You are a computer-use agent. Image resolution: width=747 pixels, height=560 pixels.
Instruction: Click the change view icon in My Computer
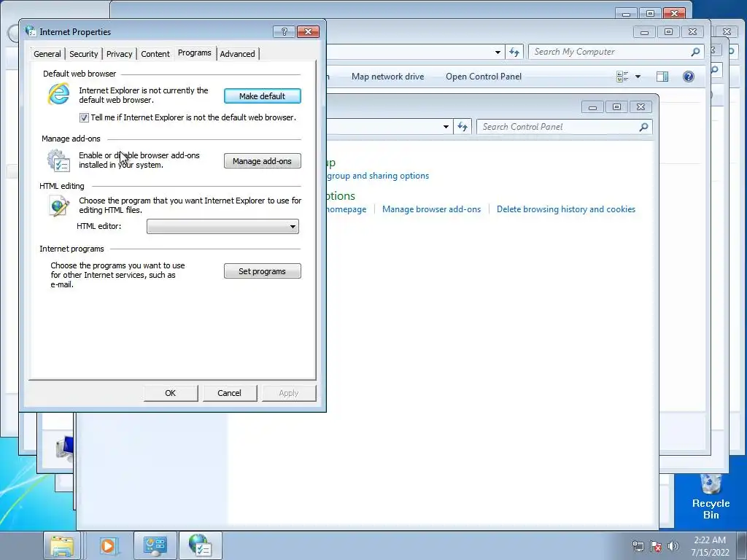(x=622, y=77)
